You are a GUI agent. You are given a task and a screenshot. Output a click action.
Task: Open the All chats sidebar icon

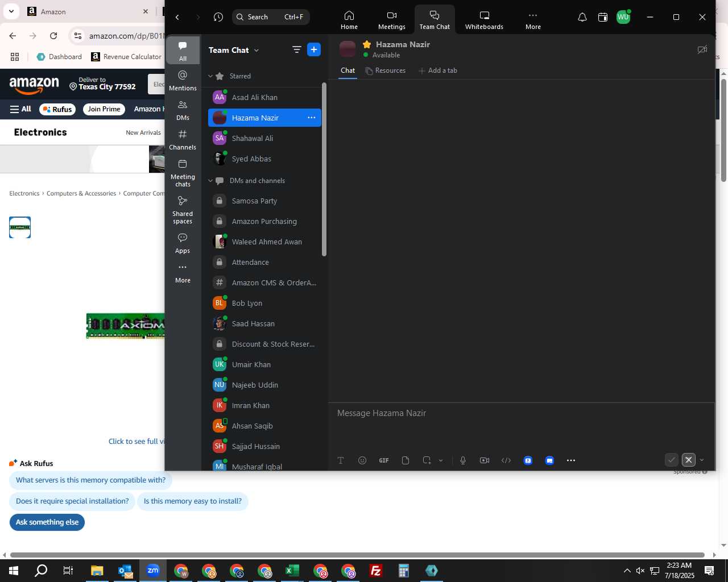coord(183,51)
